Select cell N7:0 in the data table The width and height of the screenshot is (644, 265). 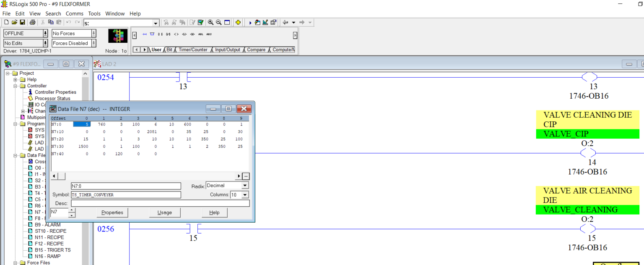click(x=83, y=124)
